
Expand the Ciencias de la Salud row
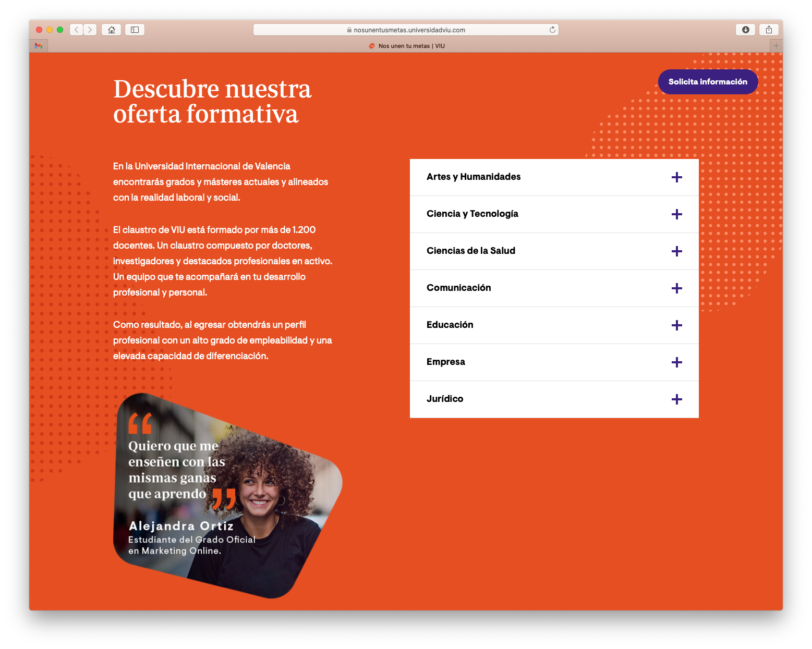[x=676, y=251]
